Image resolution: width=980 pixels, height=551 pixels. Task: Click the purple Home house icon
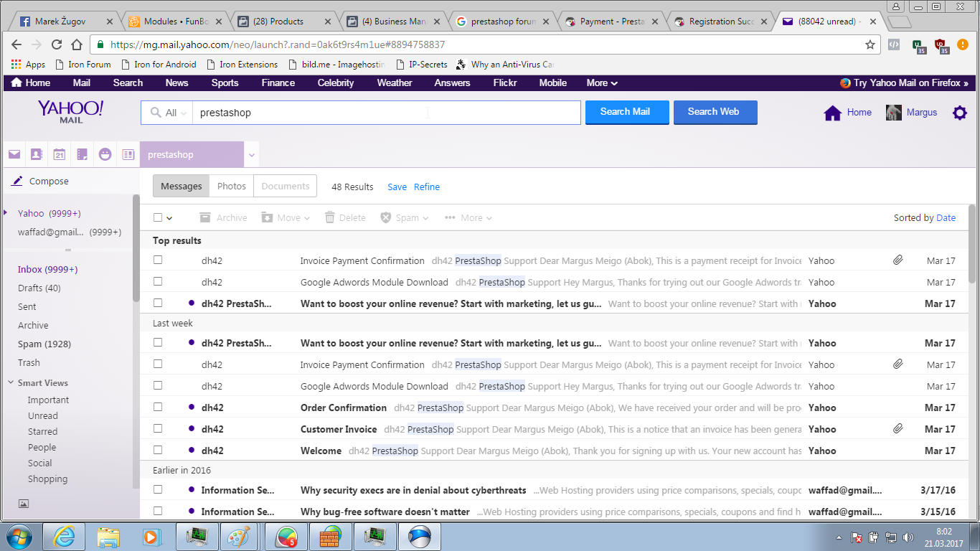point(832,113)
